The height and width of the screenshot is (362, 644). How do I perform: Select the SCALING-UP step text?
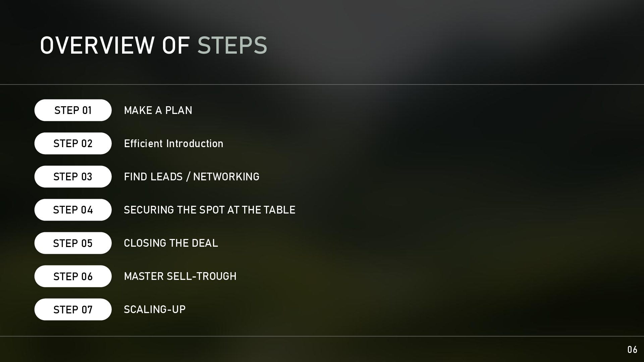pyautogui.click(x=155, y=309)
